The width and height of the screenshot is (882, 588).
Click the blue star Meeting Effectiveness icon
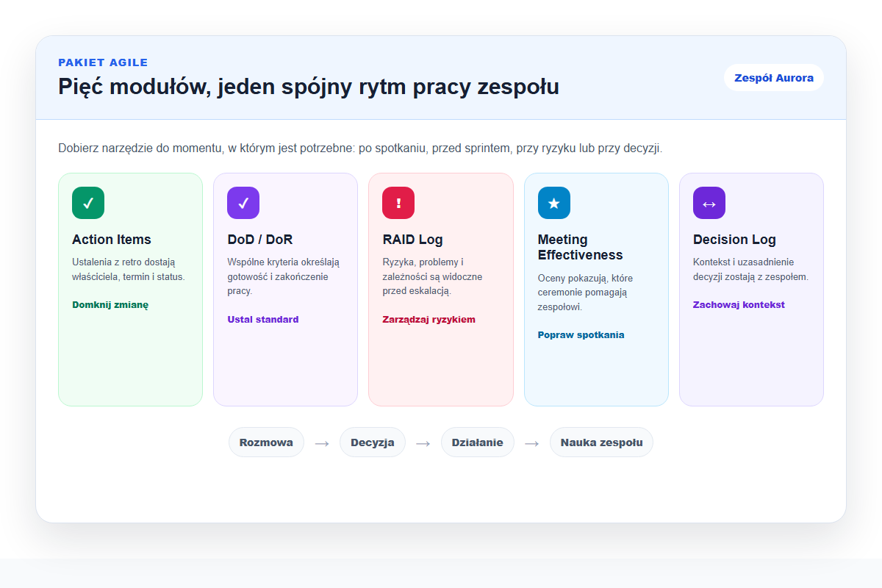tap(554, 203)
